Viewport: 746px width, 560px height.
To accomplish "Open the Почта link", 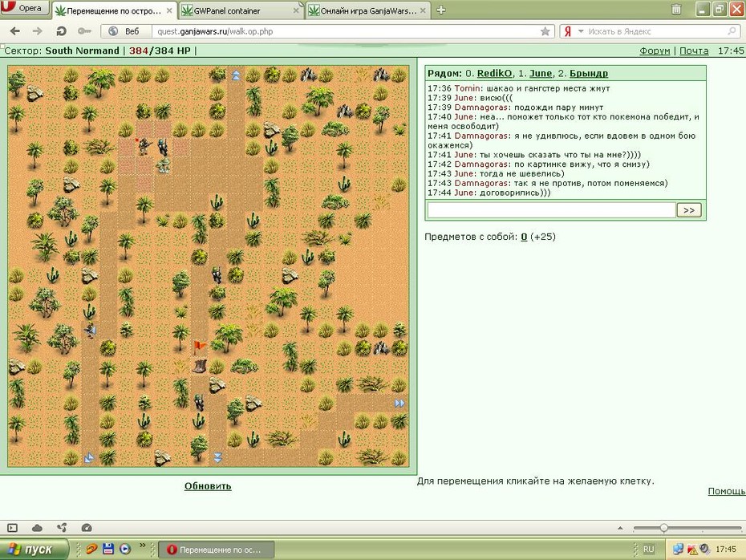I will (694, 51).
